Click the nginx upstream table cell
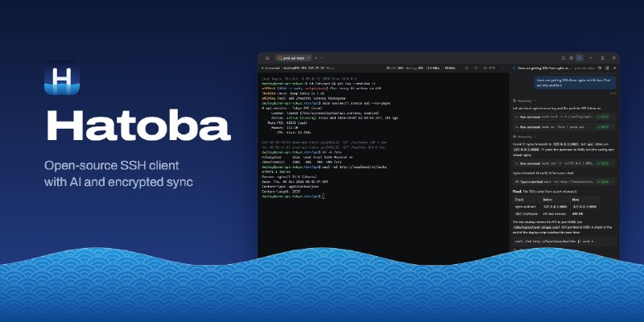Viewport: 644px width, 322px height. (526, 207)
